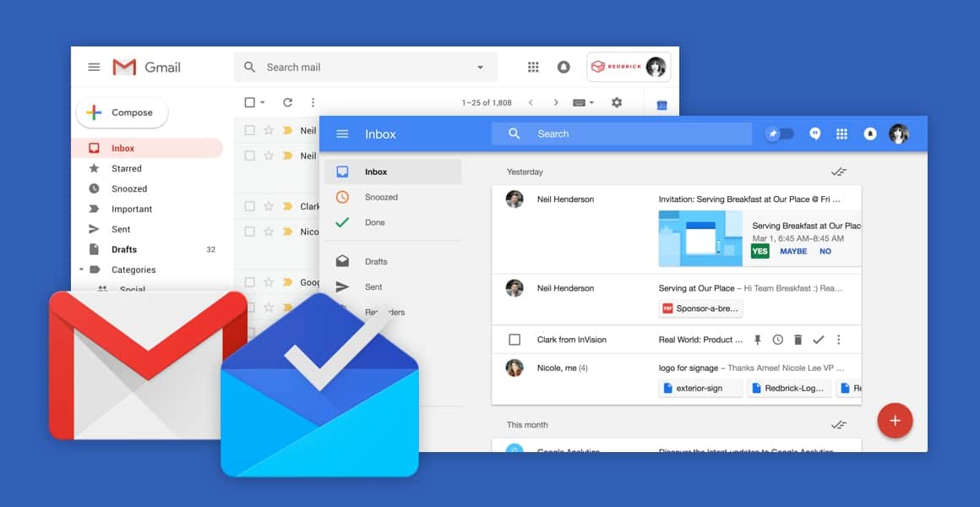Open Snoozed in the Inbox sidebar
Viewport: 980px width, 507px height.
click(x=381, y=197)
